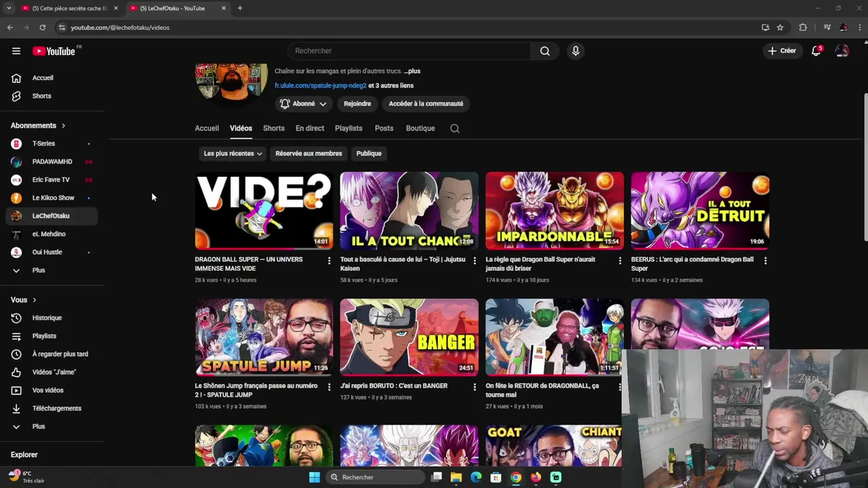Viewport: 868px width, 488px height.
Task: Open T-Series subscription channel
Action: (51, 144)
